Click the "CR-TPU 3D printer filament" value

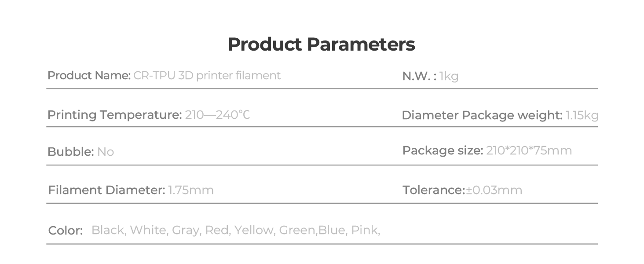[207, 76]
